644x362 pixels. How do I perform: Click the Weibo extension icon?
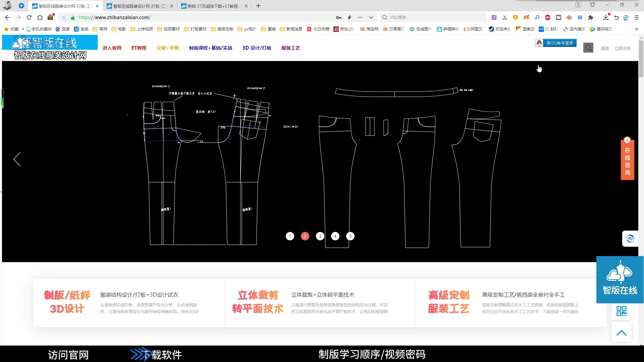(x=569, y=17)
